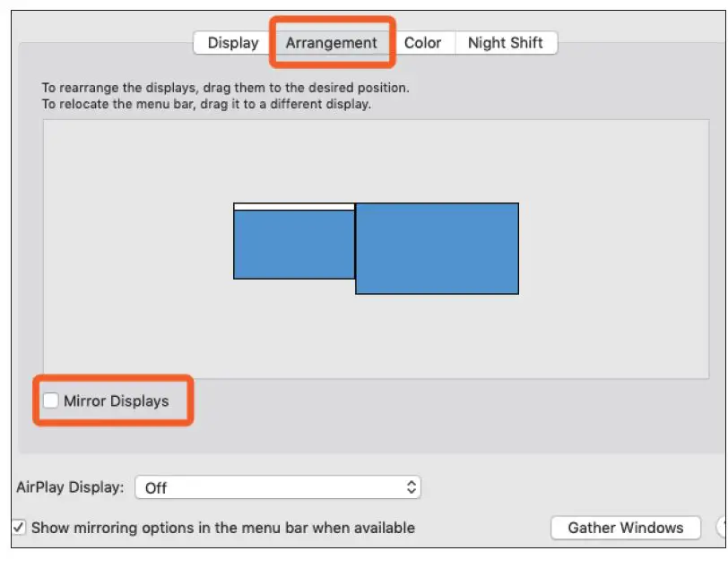
Task: Click the AirPlay Display label
Action: tap(70, 487)
